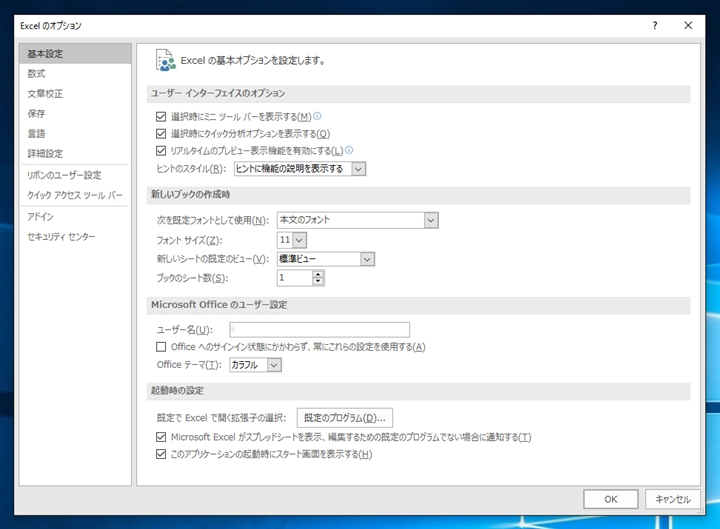
Task: Increase the sheet count with the up arrow
Action: click(x=318, y=274)
